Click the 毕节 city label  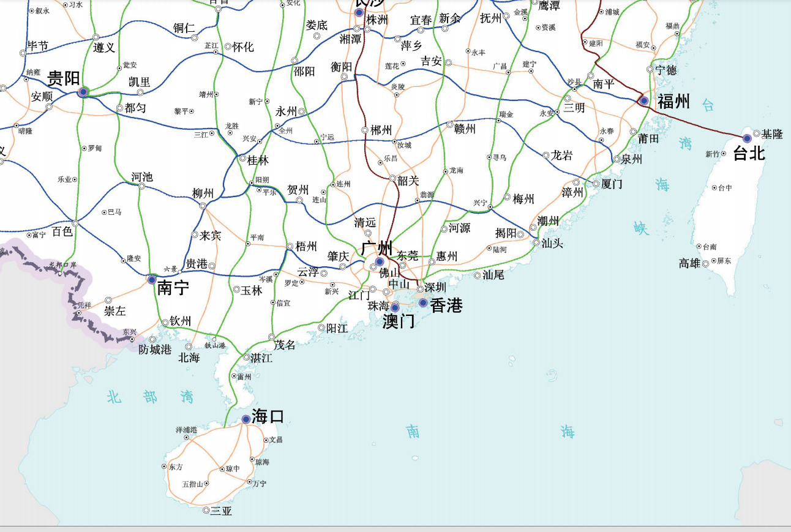[x=37, y=46]
